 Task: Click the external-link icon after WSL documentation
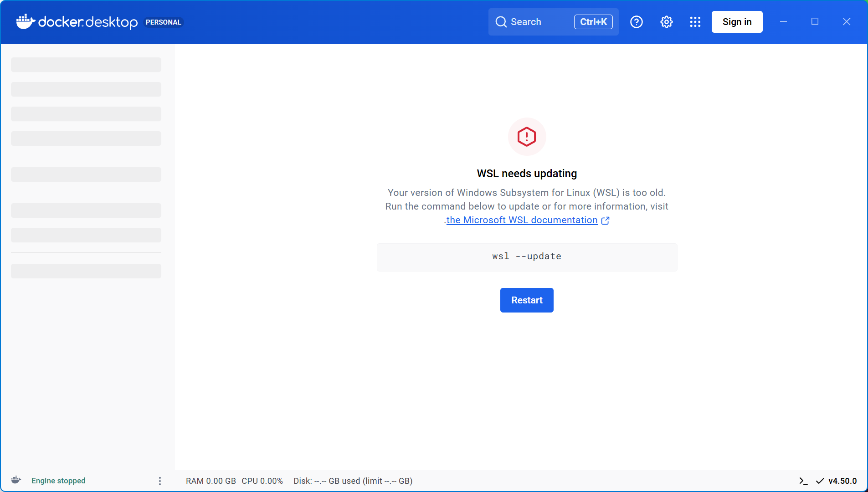click(605, 220)
